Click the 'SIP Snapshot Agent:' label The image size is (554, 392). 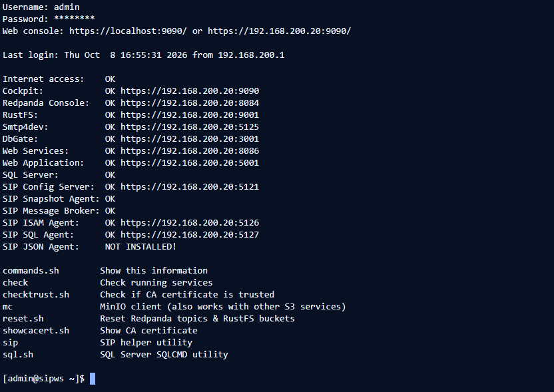pyautogui.click(x=51, y=199)
